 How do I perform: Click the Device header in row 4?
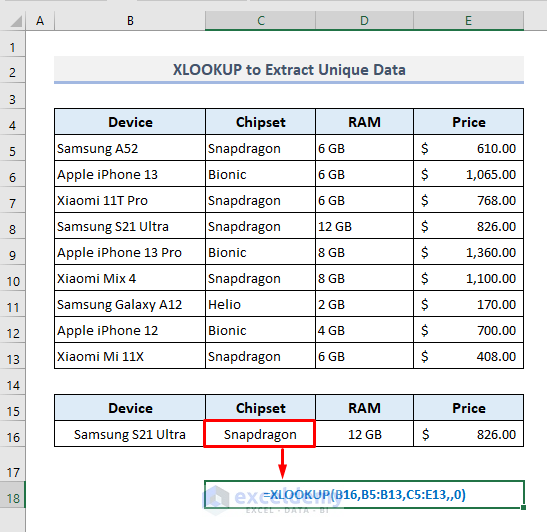click(x=130, y=122)
